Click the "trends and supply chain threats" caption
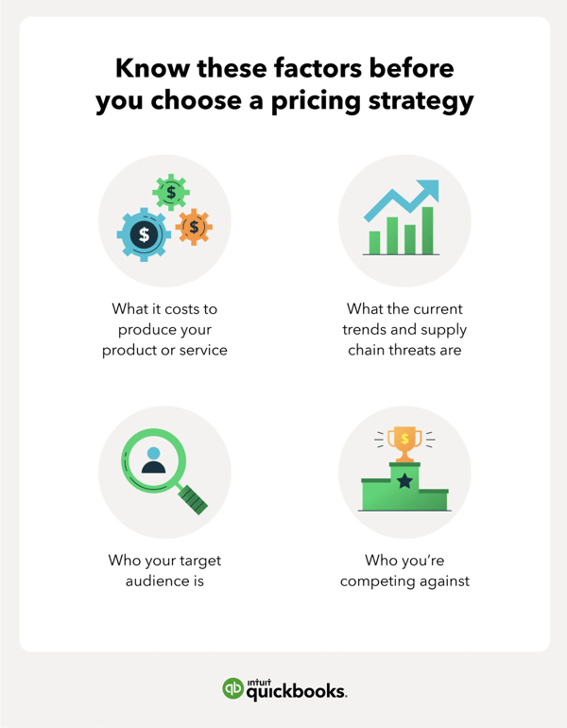This screenshot has height=728, width=567. click(404, 329)
